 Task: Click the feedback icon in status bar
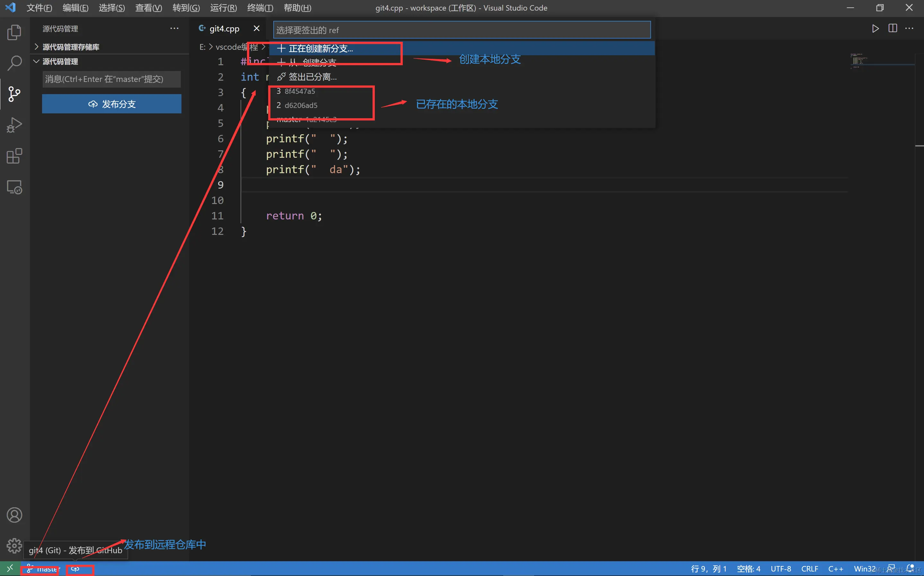[891, 568]
